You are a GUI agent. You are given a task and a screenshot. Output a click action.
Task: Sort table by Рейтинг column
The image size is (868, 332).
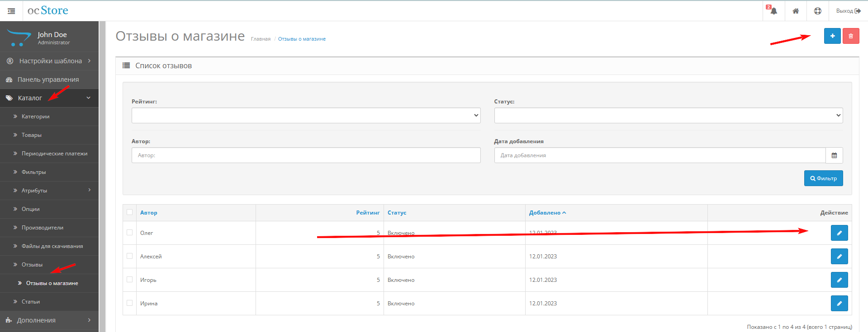368,213
